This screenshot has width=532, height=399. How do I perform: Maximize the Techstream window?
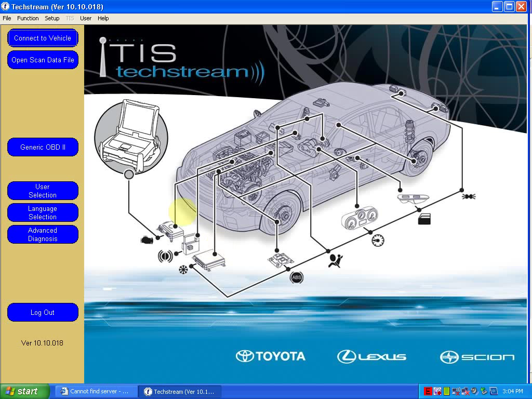point(509,6)
